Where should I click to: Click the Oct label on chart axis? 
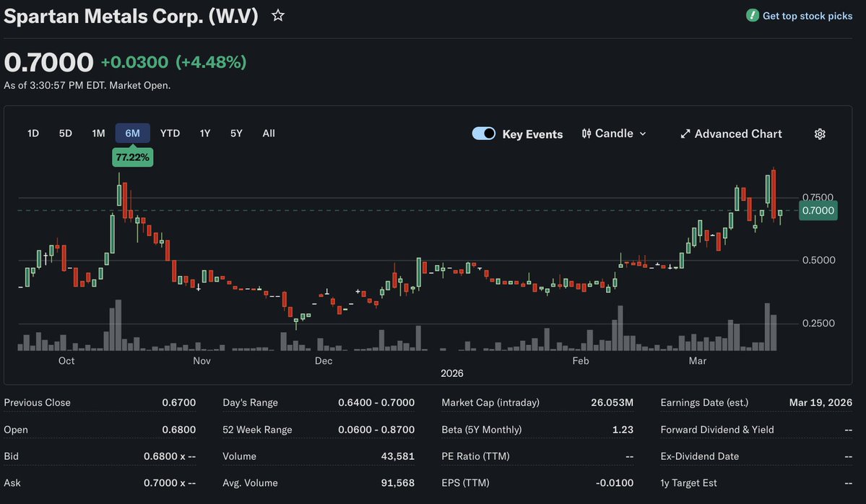point(66,360)
